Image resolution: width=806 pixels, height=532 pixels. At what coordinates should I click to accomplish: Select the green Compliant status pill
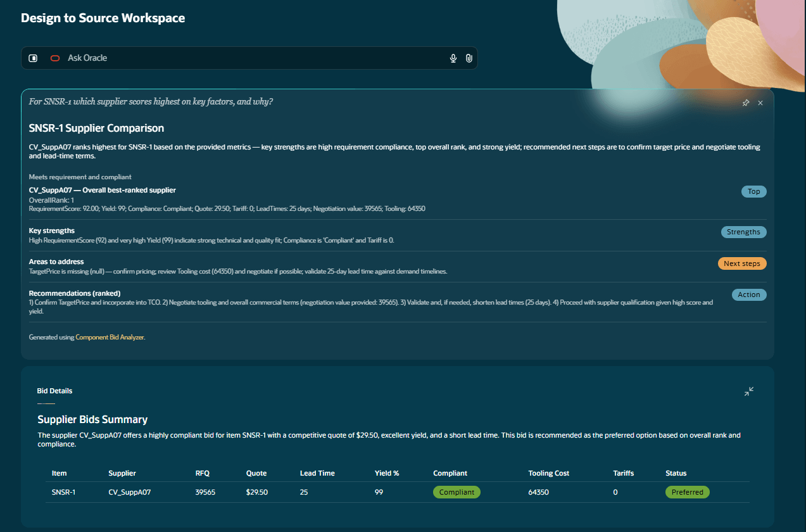pyautogui.click(x=456, y=492)
